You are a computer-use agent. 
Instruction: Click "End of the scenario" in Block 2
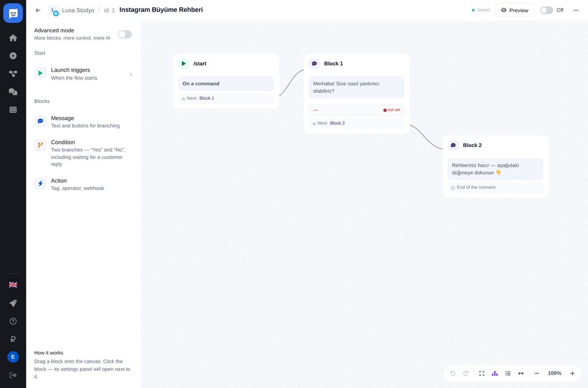[x=496, y=188]
